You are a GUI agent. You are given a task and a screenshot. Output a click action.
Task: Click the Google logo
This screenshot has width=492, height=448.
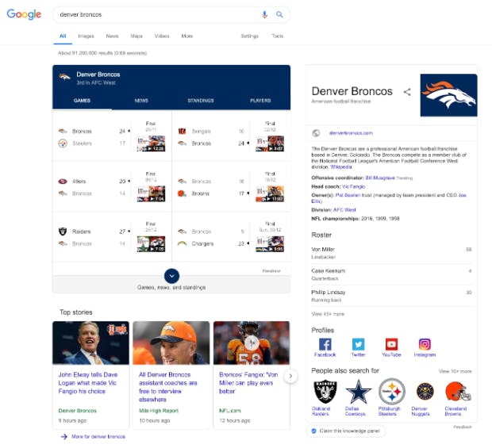[x=24, y=14]
